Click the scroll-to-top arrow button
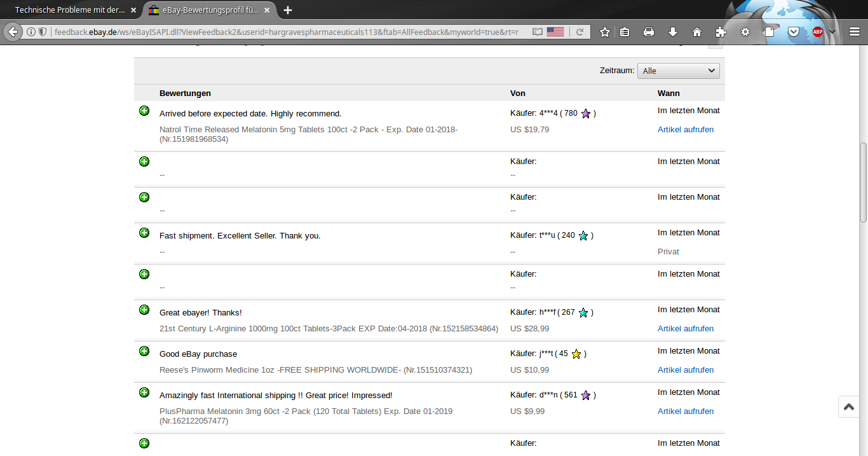This screenshot has height=456, width=868. 848,406
